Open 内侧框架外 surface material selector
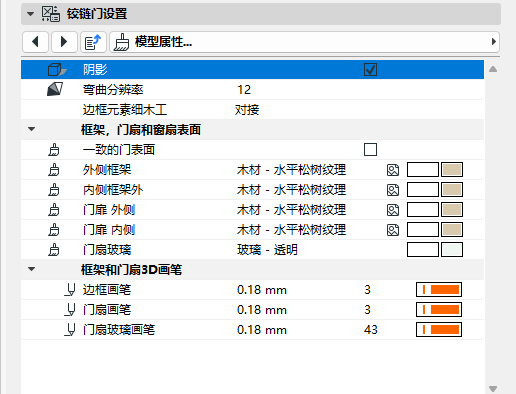516x394 pixels. pyautogui.click(x=291, y=190)
